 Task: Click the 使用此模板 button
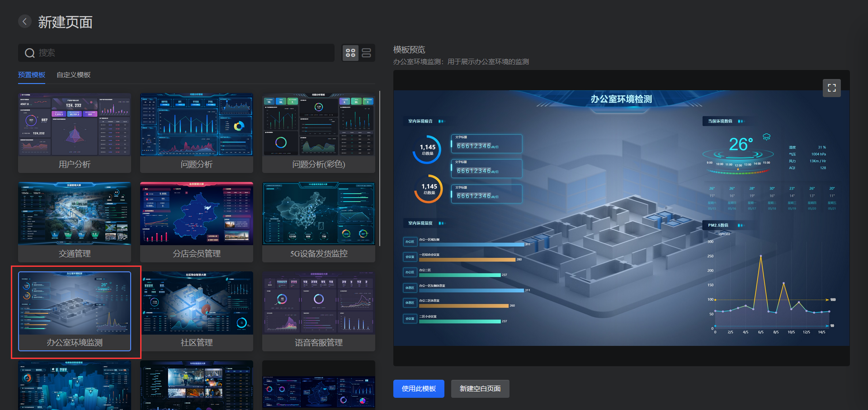[419, 389]
